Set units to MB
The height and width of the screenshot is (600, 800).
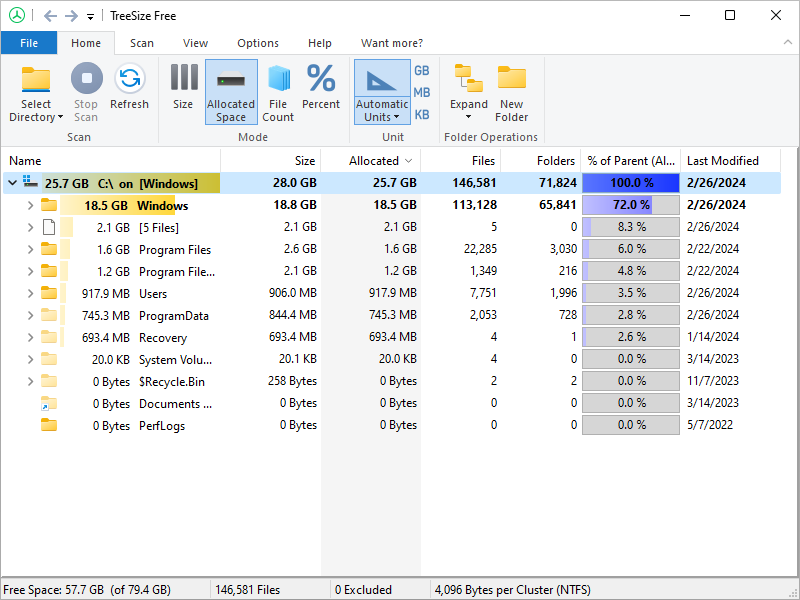click(x=422, y=93)
